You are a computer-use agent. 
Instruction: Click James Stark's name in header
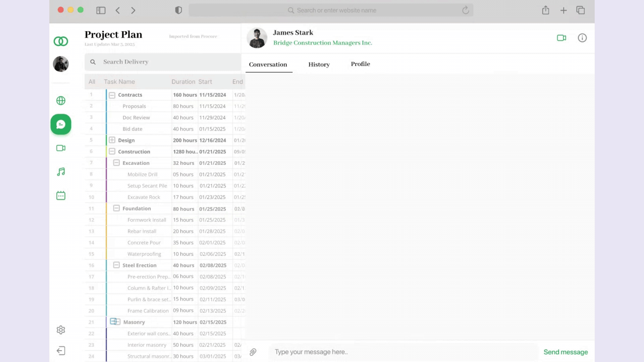[293, 33]
